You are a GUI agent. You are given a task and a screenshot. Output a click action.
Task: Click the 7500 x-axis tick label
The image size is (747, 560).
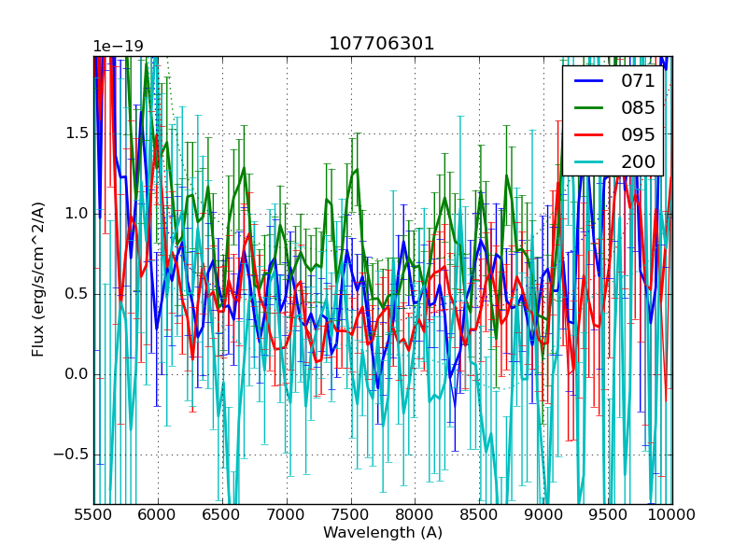click(351, 514)
